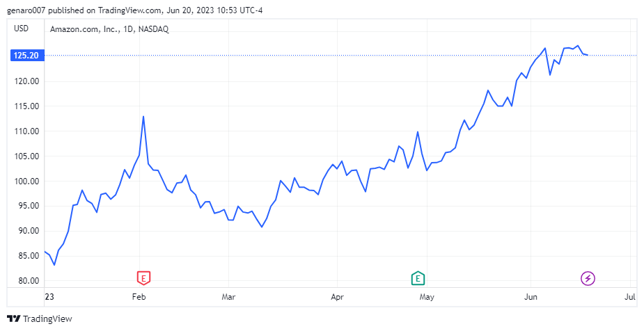Click the Jul label on time axis
This screenshot has height=331, width=644.
coord(630,297)
